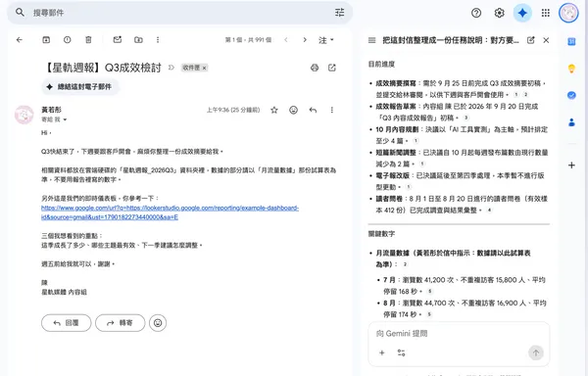588x376 pixels.
Task: Open more actions menu in toolbar
Action: tap(158, 40)
